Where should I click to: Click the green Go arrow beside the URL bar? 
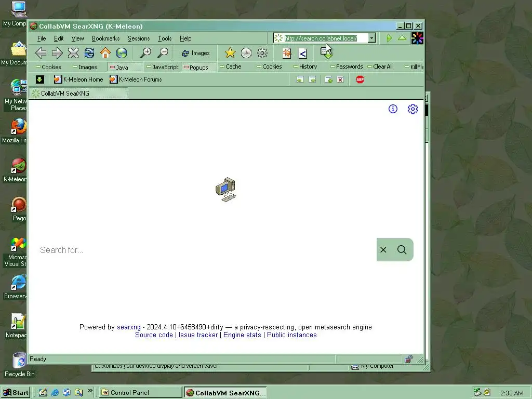pyautogui.click(x=389, y=38)
